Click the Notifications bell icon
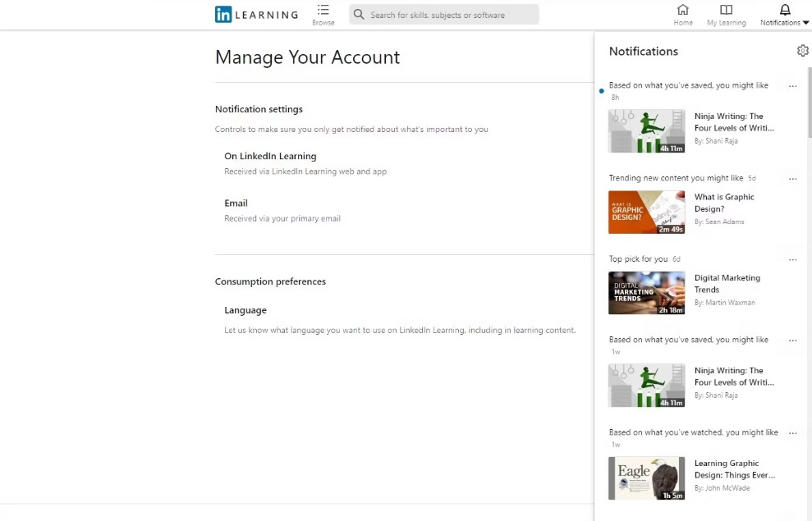The height and width of the screenshot is (521, 812). (785, 9)
